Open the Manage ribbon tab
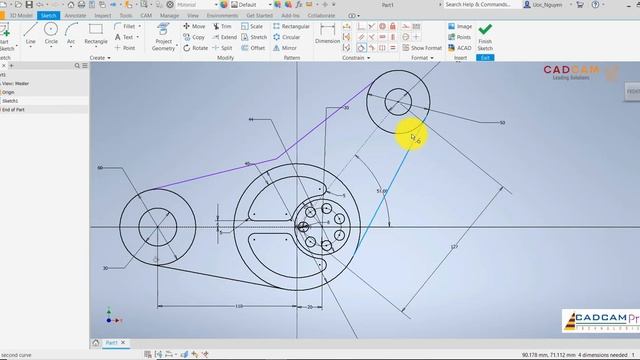This screenshot has height=360, width=640. (169, 16)
